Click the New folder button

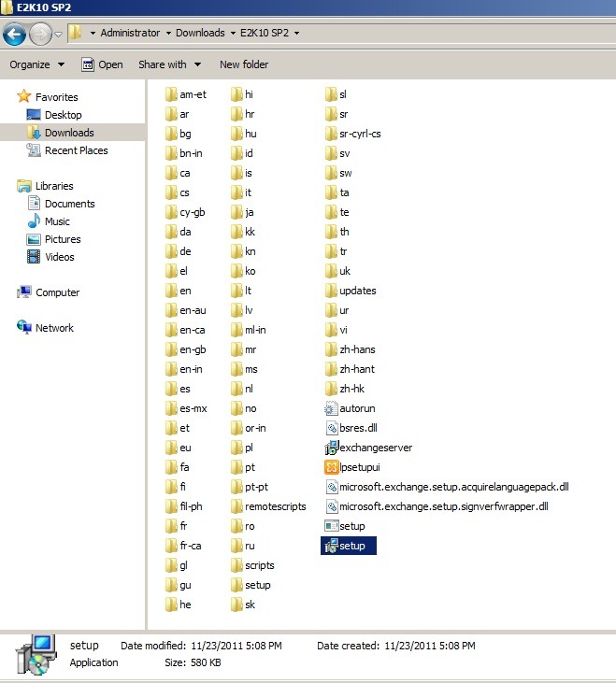243,64
